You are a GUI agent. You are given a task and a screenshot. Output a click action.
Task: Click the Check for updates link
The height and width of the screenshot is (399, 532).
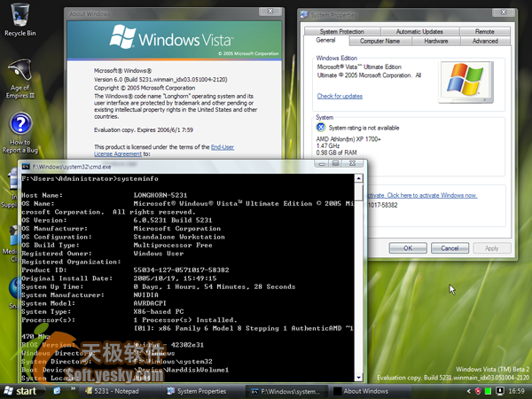340,96
